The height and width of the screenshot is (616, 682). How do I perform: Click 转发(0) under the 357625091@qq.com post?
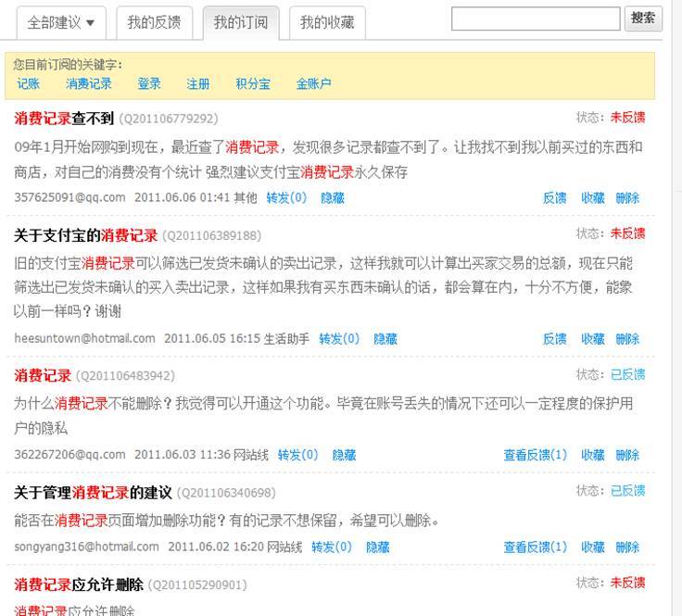click(285, 197)
